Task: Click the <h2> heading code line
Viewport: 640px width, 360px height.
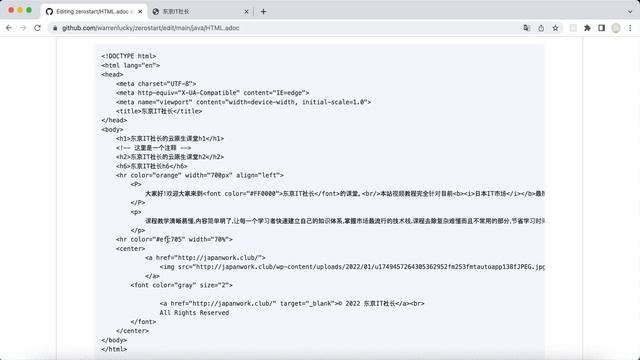Action: pyautogui.click(x=170, y=157)
